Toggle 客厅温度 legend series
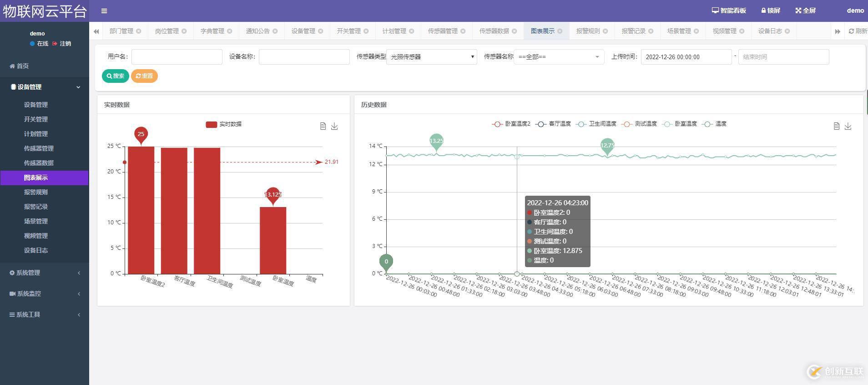The height and width of the screenshot is (385, 868). [x=553, y=124]
